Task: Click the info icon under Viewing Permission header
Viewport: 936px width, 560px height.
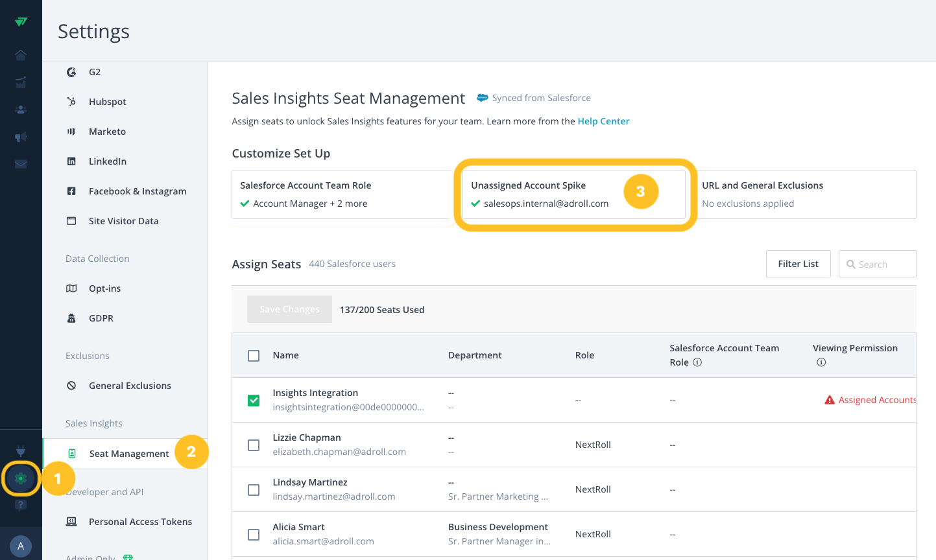Action: coord(821,362)
